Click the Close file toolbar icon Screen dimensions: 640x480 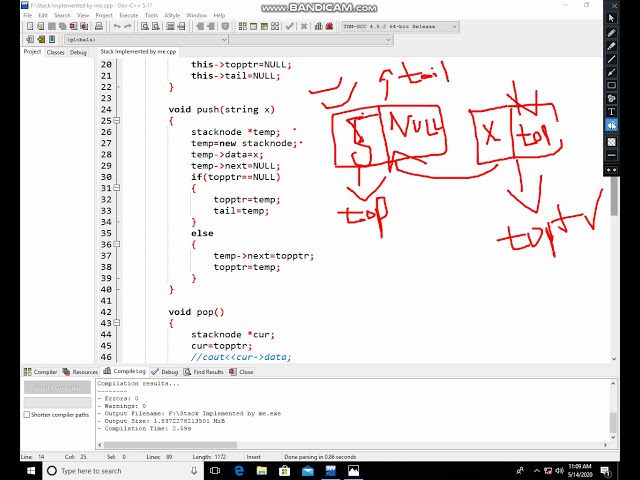tap(73, 27)
